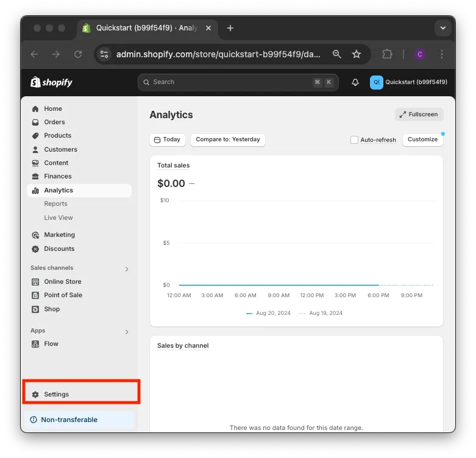Go to the Products page label

click(58, 136)
